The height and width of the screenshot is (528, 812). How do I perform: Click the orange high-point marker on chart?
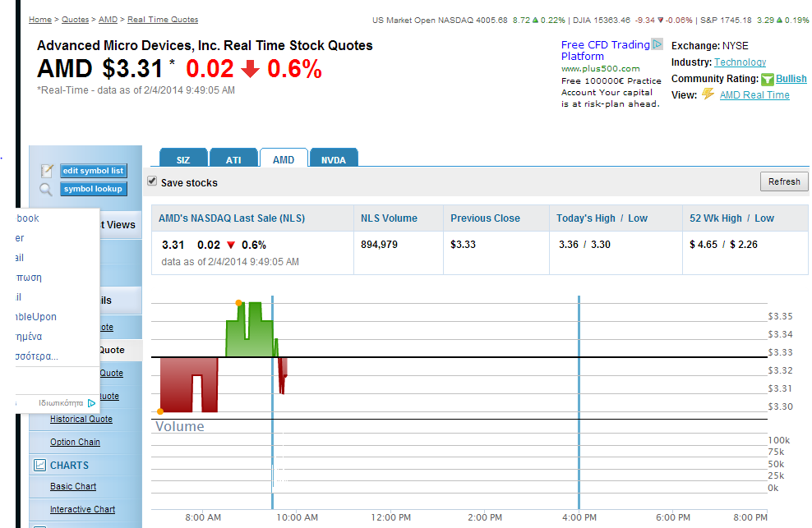tap(238, 303)
